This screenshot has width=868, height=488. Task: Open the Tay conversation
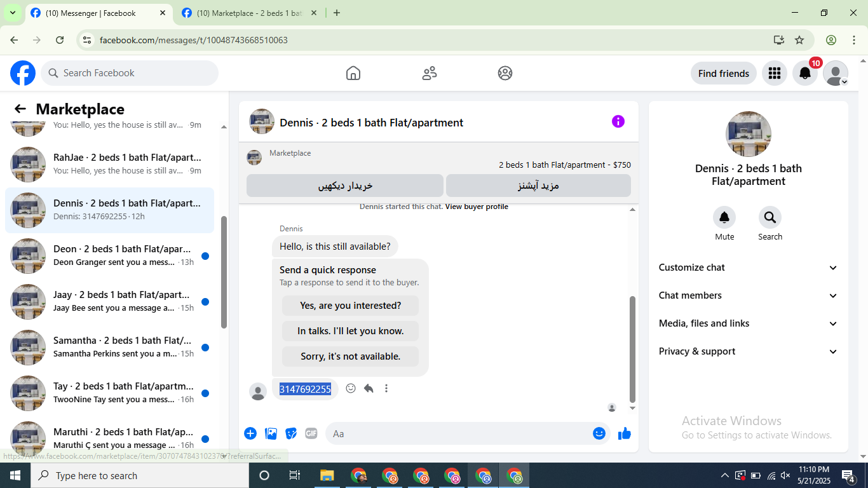coord(109,393)
